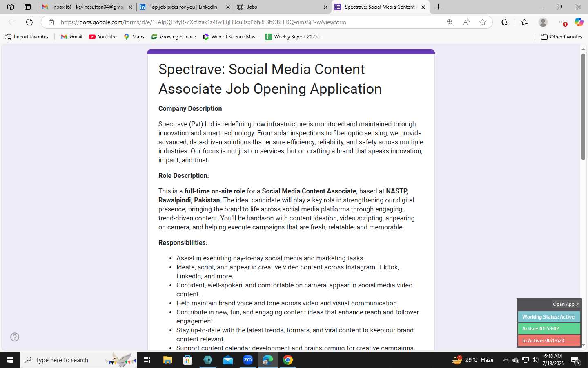
Task: Select the Edge icon on taskbar
Action: tap(268, 360)
